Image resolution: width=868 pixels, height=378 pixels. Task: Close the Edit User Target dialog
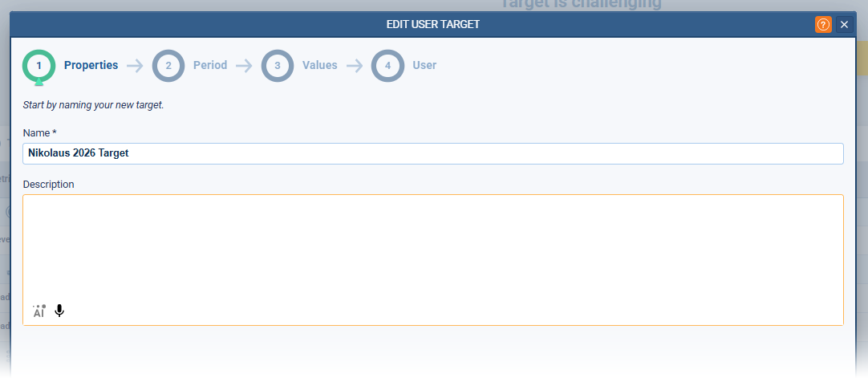tap(844, 24)
